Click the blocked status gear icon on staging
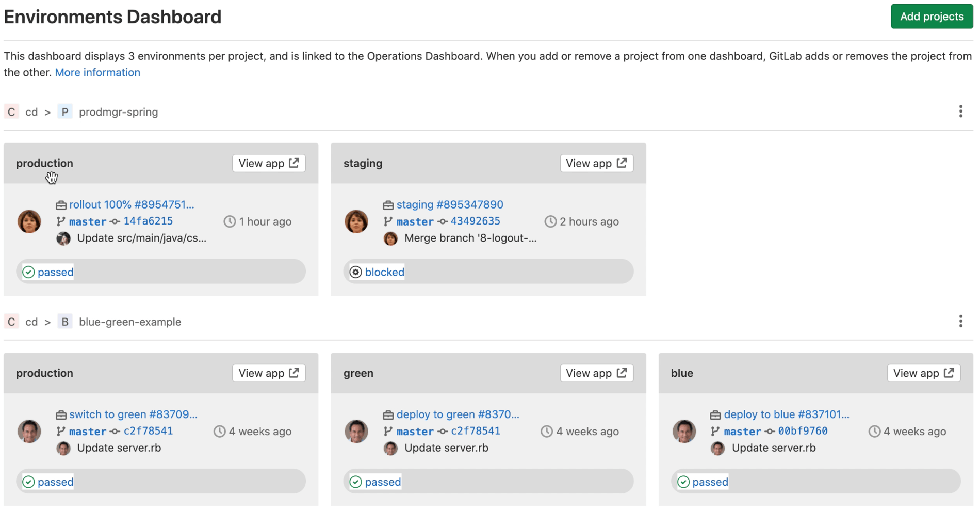The image size is (980, 511). [x=355, y=272]
